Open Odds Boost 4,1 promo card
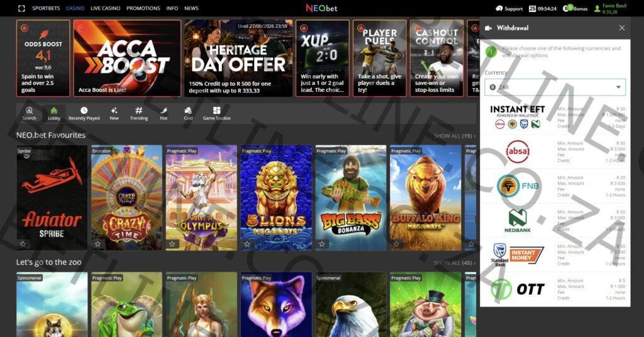This screenshot has width=644, height=337. 43,58
